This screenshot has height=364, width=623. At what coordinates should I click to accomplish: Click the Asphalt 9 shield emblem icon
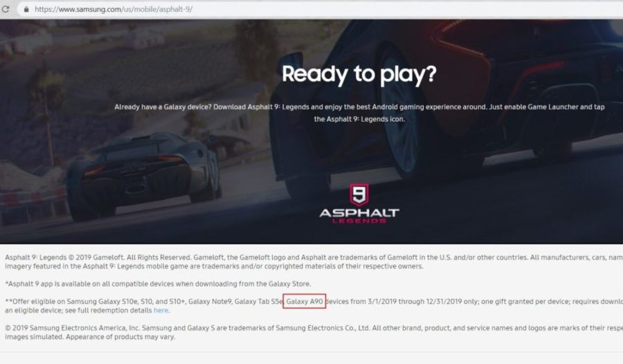(359, 194)
